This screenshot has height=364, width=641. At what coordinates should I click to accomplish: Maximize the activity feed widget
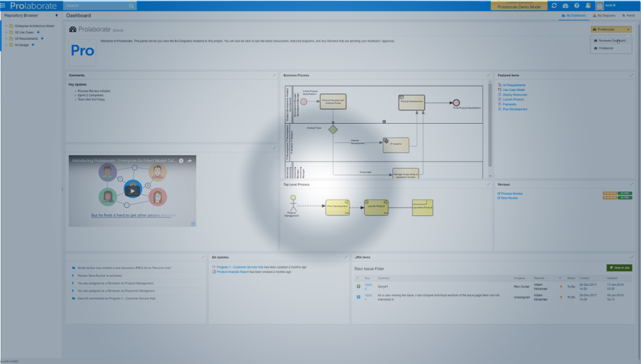pyautogui.click(x=203, y=257)
